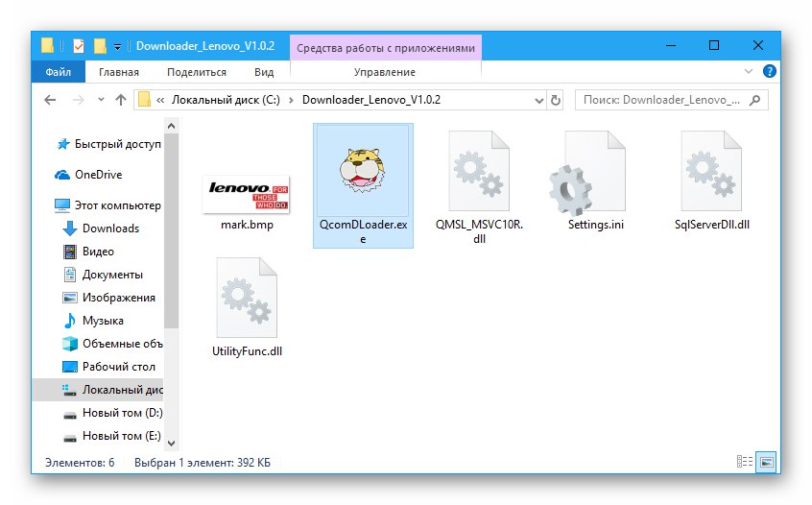Open Документы in the navigation pane

[112, 275]
